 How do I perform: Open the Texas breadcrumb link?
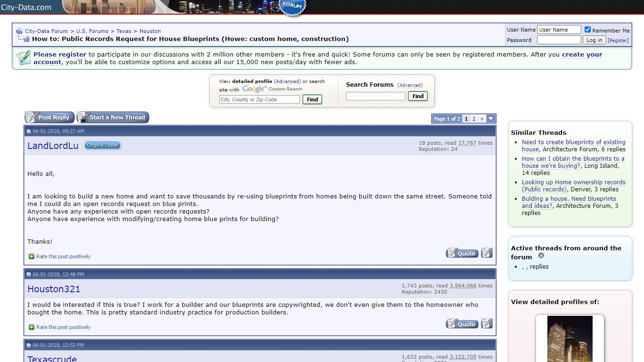[x=124, y=31]
